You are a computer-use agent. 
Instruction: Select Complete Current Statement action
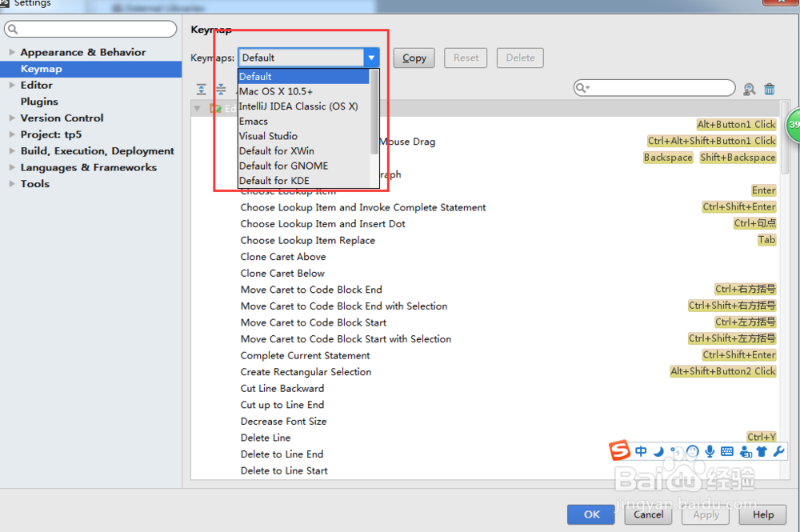[305, 355]
